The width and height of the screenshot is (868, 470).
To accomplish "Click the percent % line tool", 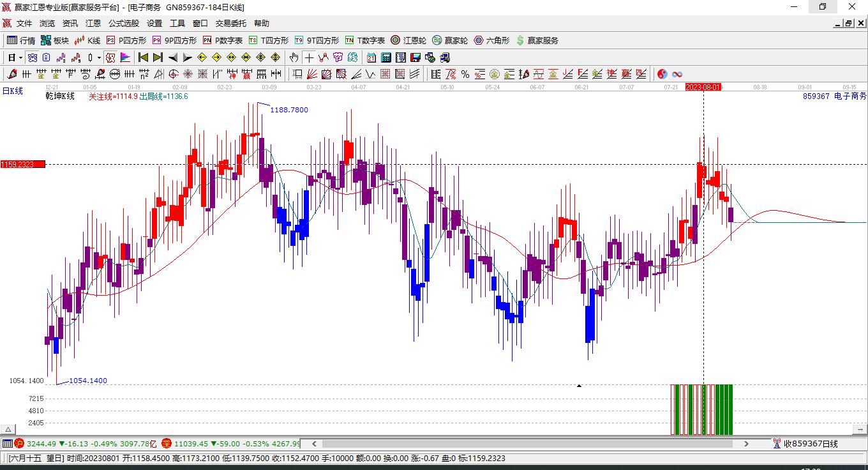I will coord(465,74).
